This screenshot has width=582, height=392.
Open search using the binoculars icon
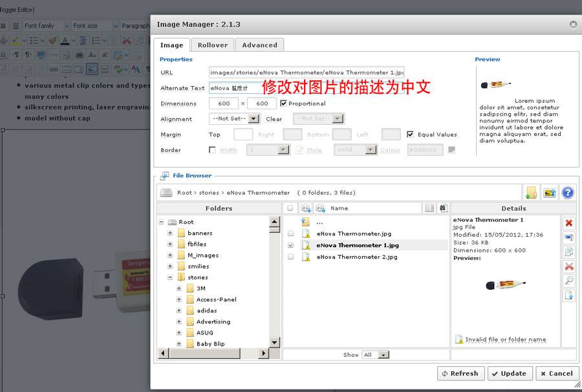point(443,208)
